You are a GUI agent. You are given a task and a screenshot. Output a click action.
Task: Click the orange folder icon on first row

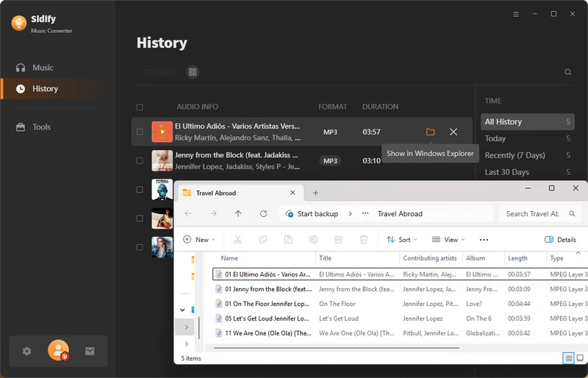(x=430, y=132)
